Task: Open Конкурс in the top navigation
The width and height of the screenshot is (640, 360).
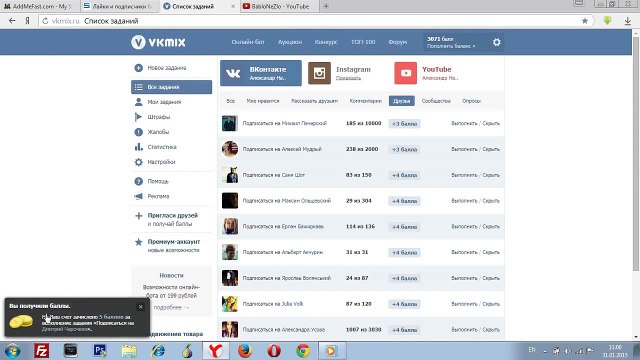Action: [326, 42]
